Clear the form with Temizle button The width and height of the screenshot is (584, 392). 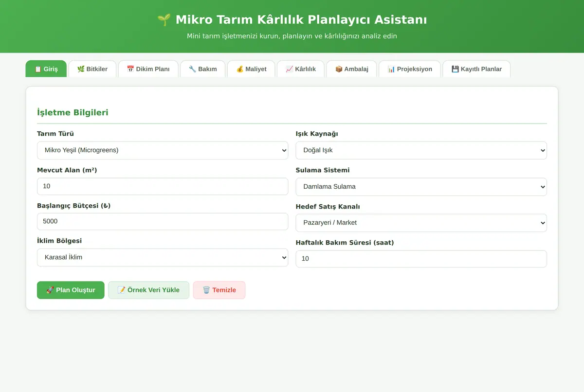(x=219, y=290)
